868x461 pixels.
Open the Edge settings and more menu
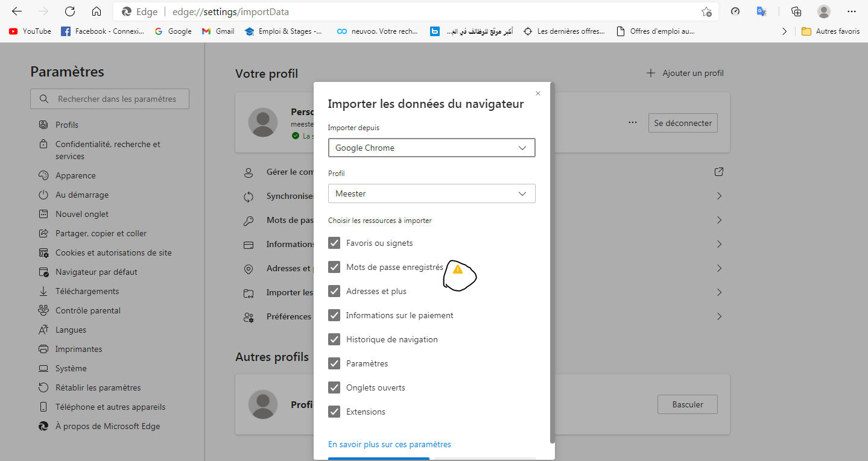pos(852,11)
